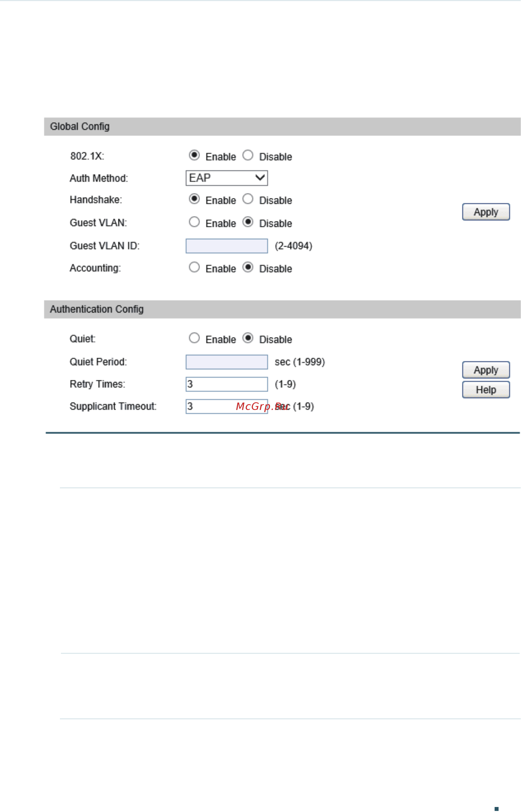Click the Retry Times input field
Image resolution: width=521 pixels, height=812 pixels.
227,384
